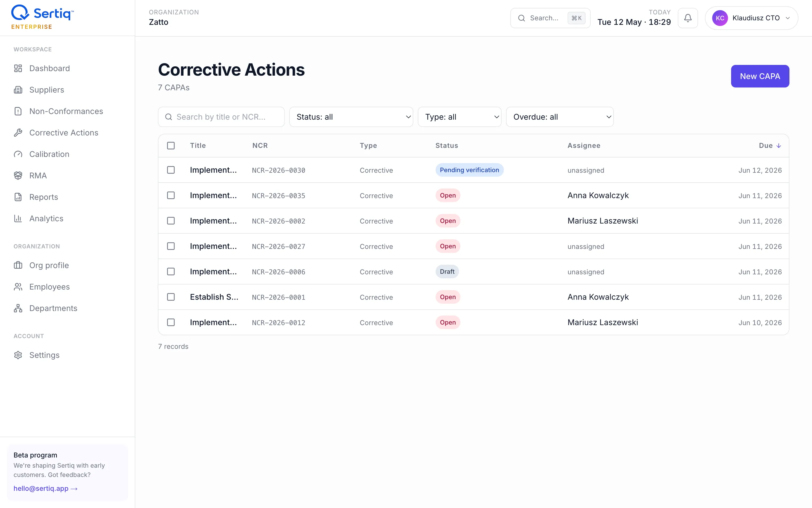812x508 pixels.
Task: Open Analytics in the sidebar
Action: (46, 219)
